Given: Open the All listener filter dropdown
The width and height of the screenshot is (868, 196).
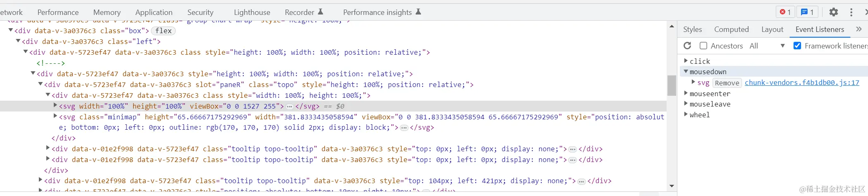Looking at the screenshot, I should (x=767, y=46).
